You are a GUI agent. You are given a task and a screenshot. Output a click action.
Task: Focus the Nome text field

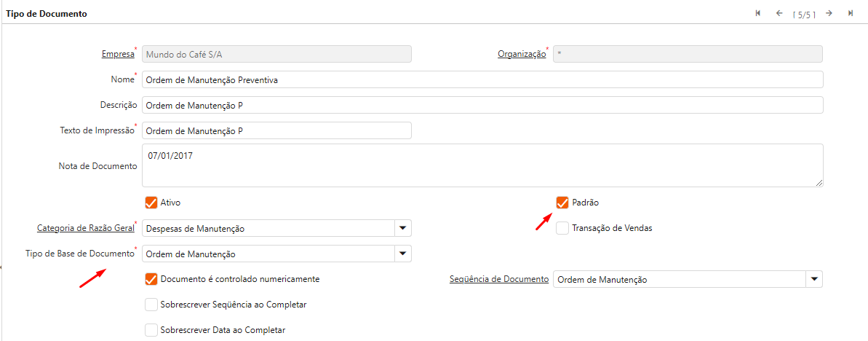[x=482, y=79]
